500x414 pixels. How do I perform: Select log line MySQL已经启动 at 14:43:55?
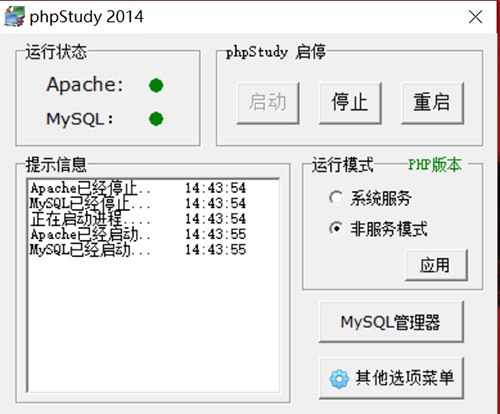[138, 250]
